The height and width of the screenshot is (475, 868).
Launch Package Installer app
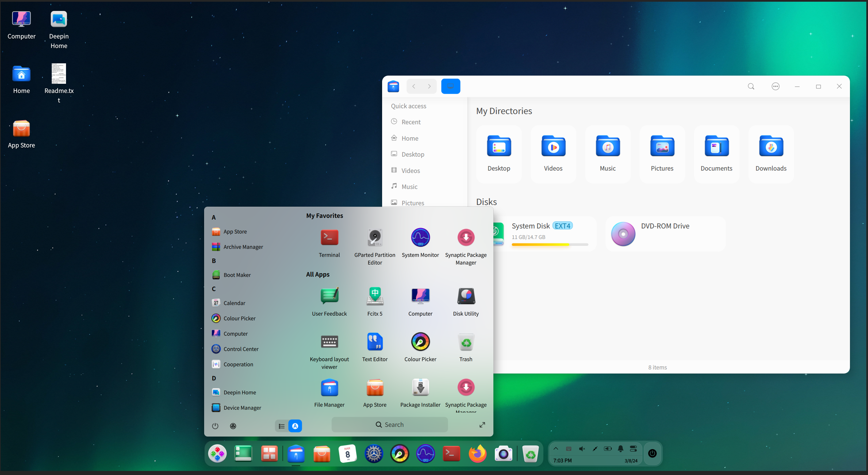[420, 387]
